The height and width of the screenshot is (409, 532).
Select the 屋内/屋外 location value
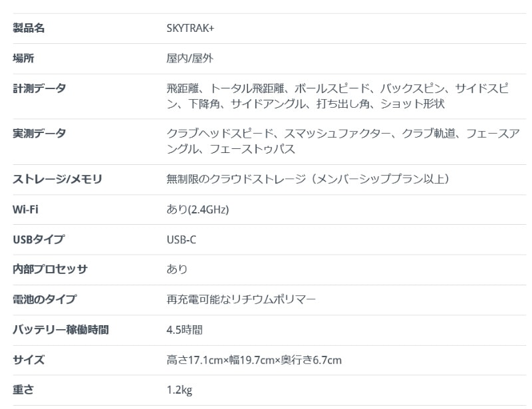coord(190,59)
